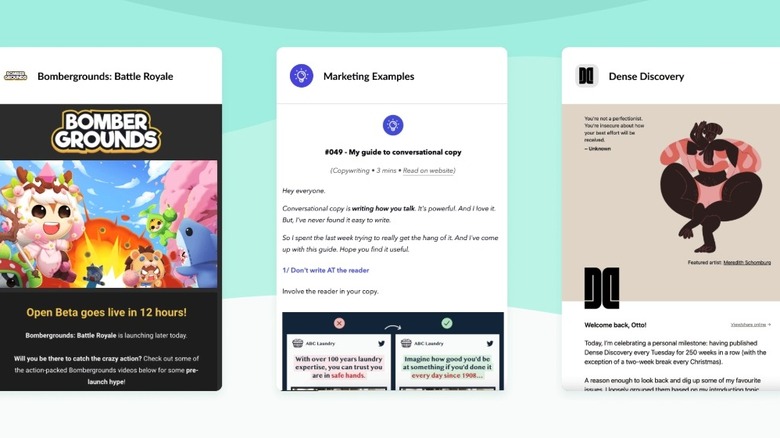Screen dimensions: 780x438
Task: Click the green checkmark icon above the right tweet
Action: [x=447, y=323]
